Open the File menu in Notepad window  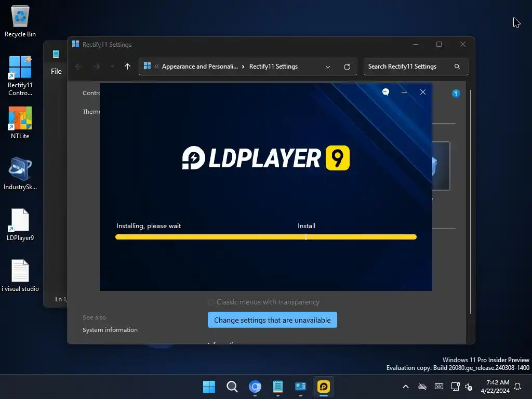56,71
